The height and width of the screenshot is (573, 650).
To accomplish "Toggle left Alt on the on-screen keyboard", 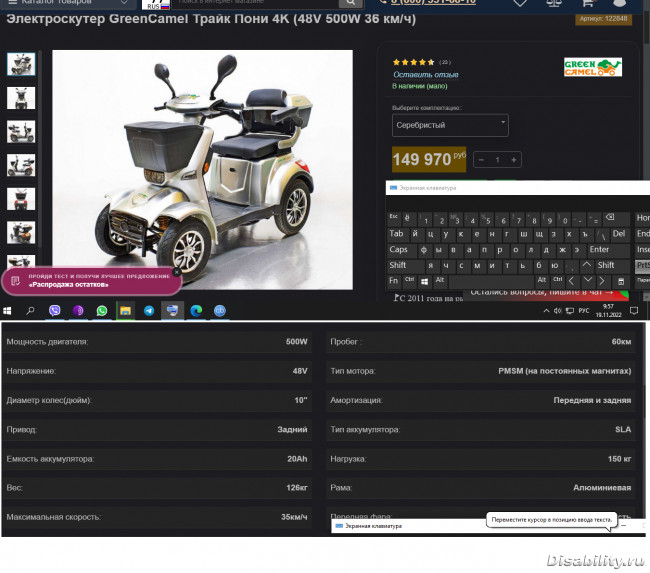I will [x=439, y=281].
